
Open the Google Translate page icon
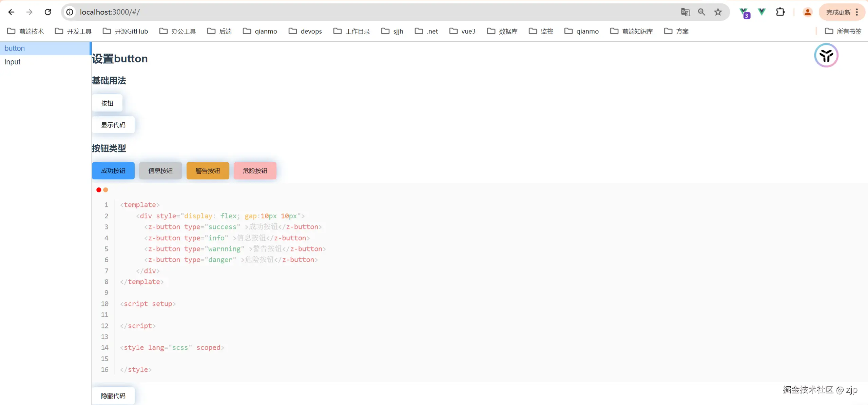point(685,12)
